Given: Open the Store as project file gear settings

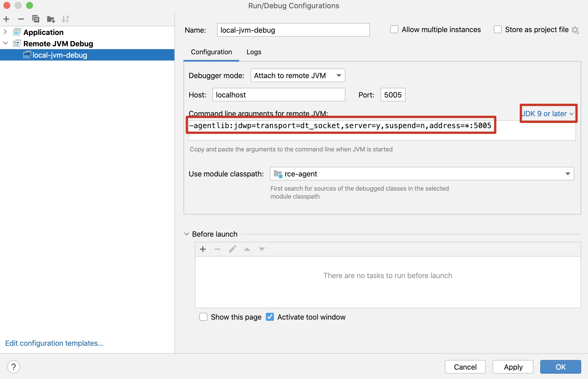Looking at the screenshot, I should coord(575,30).
